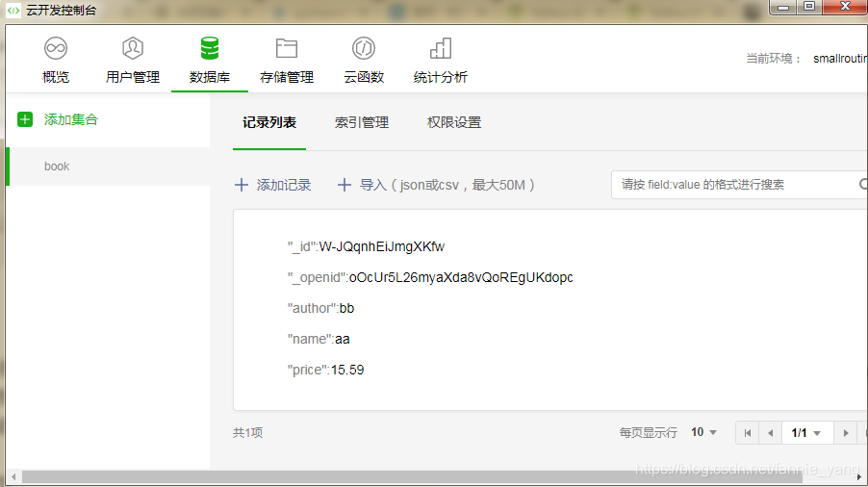
Task: Click the 共1项 count text
Action: (247, 432)
